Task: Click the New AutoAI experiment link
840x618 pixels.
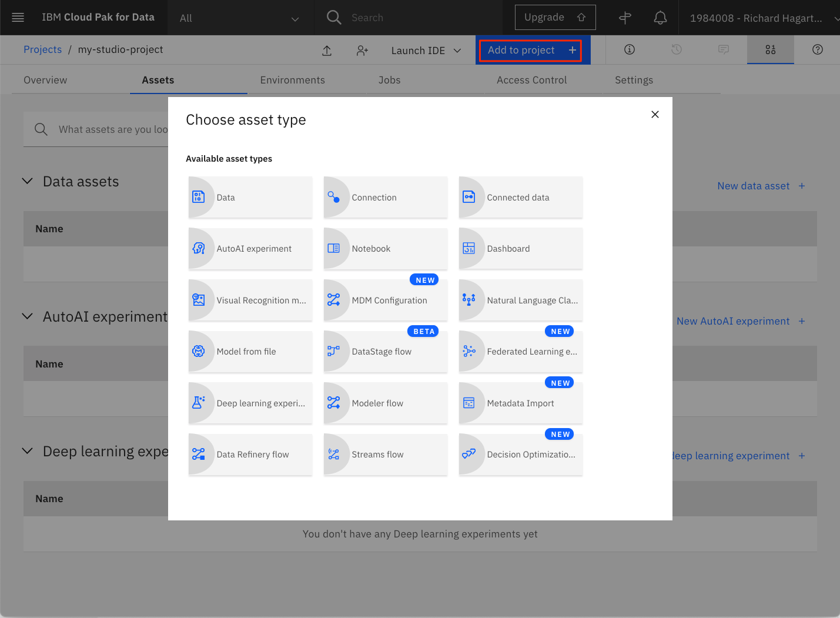Action: pyautogui.click(x=741, y=321)
